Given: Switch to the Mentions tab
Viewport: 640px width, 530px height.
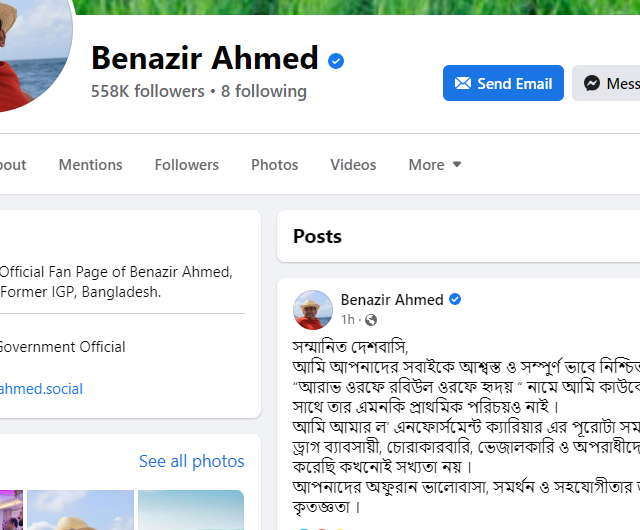Looking at the screenshot, I should (x=90, y=165).
